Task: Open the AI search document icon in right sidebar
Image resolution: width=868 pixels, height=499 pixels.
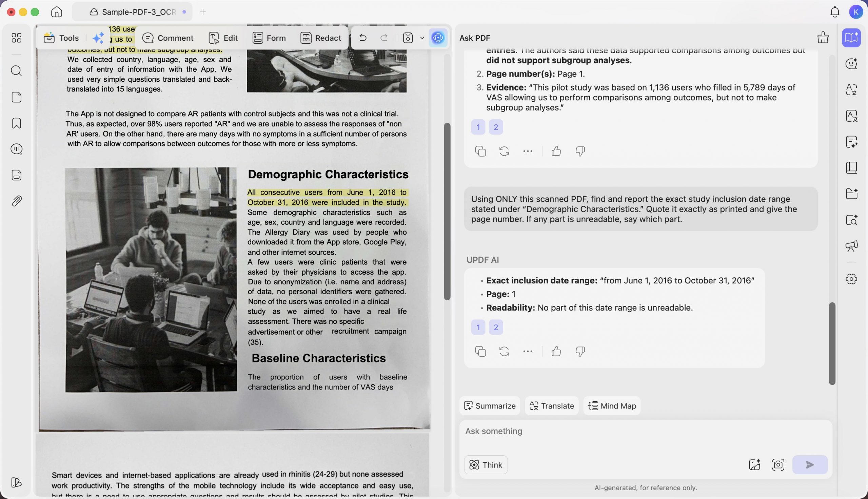Action: [x=851, y=220]
